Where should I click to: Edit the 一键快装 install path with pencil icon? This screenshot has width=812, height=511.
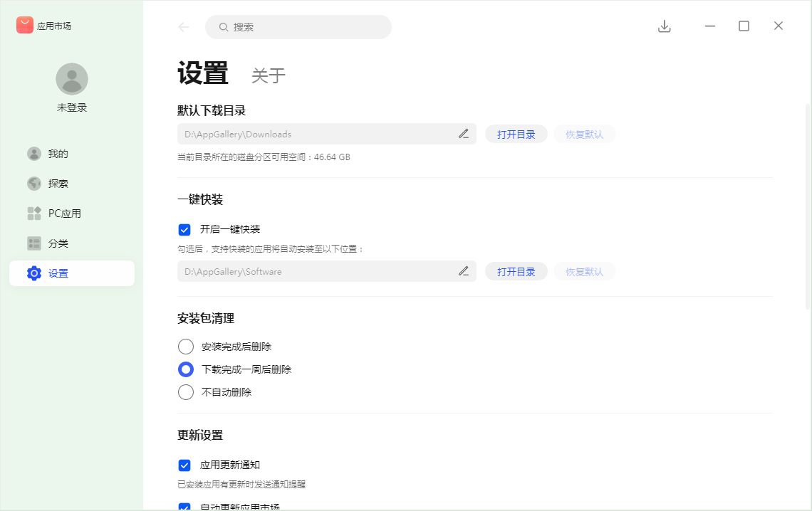coord(464,271)
